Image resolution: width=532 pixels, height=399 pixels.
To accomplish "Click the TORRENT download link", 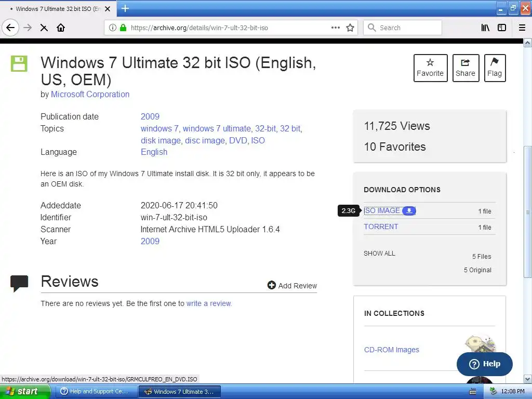I will pyautogui.click(x=381, y=227).
